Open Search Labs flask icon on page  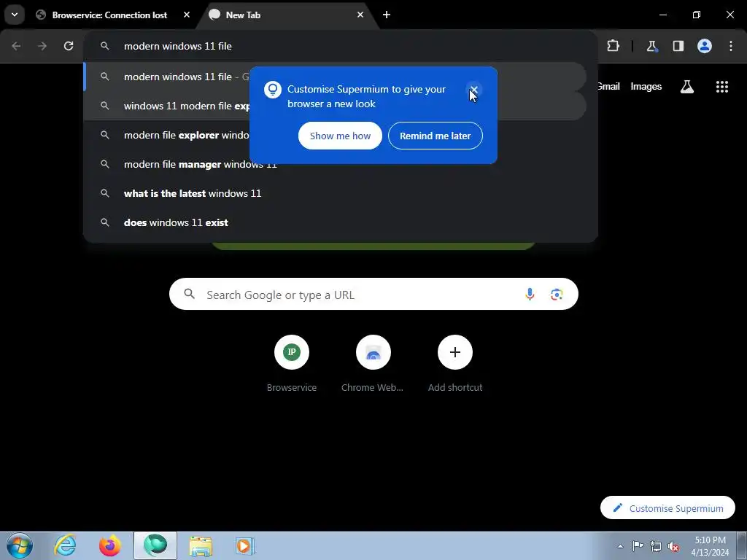coord(687,87)
